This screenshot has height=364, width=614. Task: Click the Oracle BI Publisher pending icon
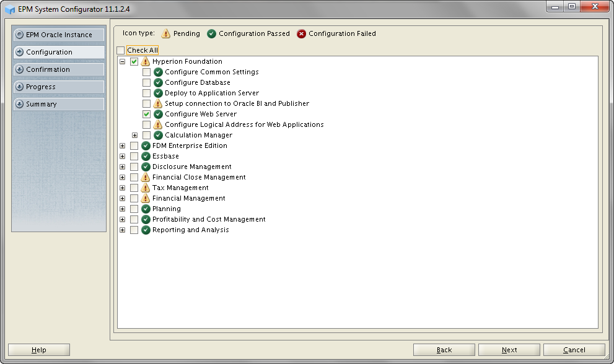pos(158,103)
